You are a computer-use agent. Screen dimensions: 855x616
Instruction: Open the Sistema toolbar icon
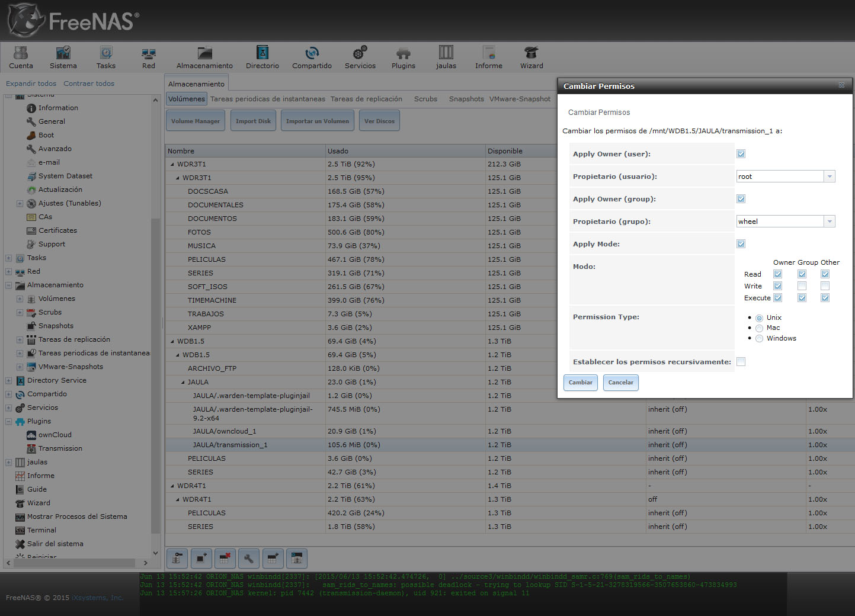pyautogui.click(x=63, y=57)
